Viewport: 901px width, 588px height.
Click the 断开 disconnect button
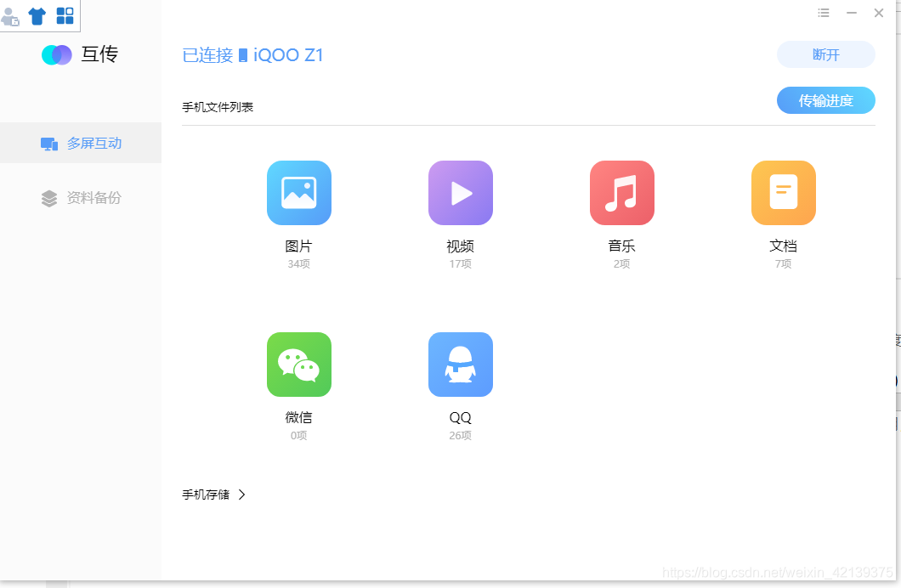click(825, 54)
